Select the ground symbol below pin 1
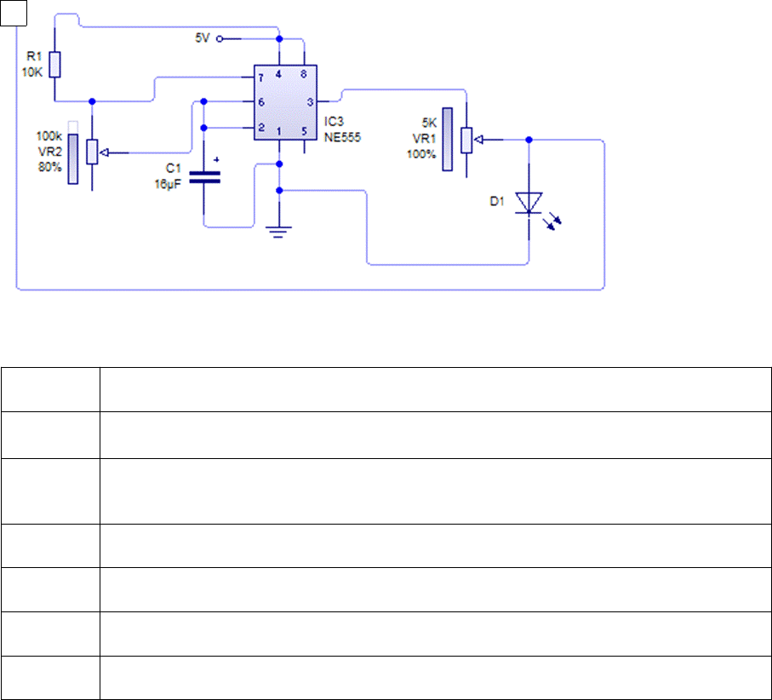The height and width of the screenshot is (700, 772). click(x=280, y=228)
